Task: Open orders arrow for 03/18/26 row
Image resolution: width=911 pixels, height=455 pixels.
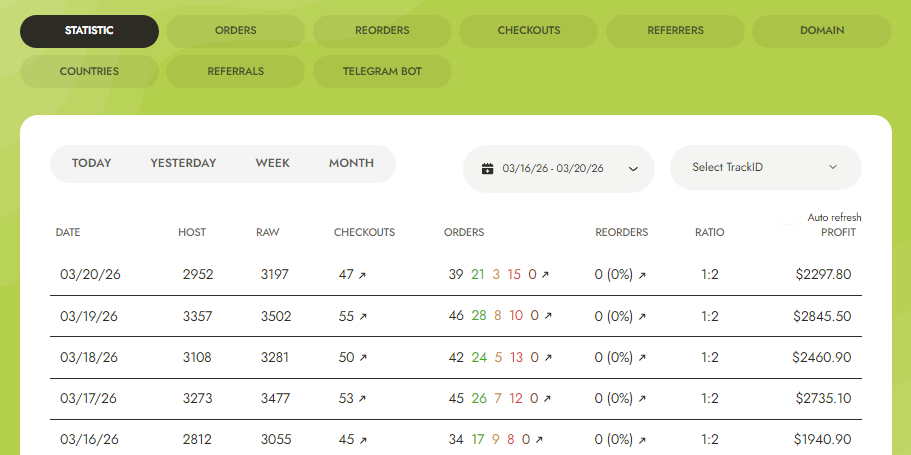Action: [x=548, y=359]
